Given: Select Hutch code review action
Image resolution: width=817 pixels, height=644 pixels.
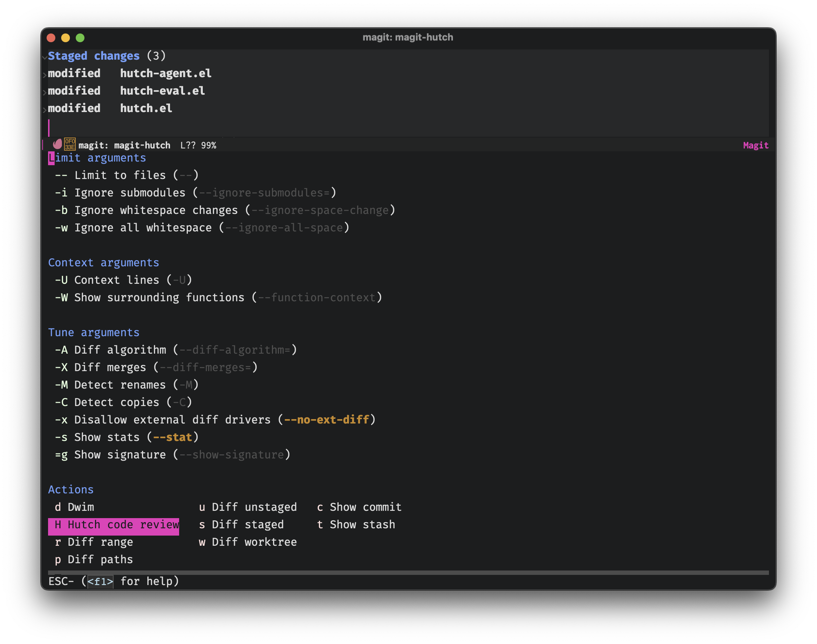Looking at the screenshot, I should pos(114,525).
